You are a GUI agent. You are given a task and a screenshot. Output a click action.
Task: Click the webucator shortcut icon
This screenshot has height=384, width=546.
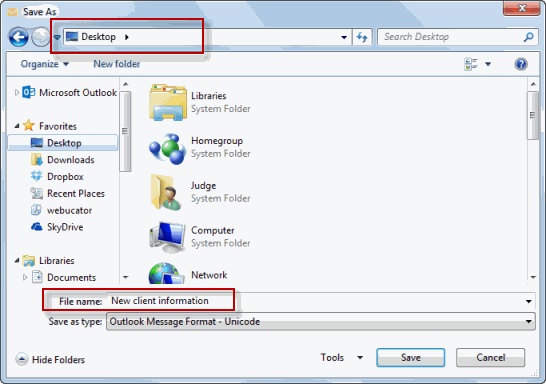(x=36, y=210)
